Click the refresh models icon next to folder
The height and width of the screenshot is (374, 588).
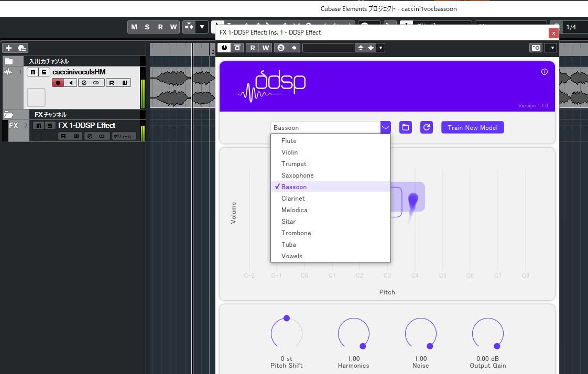pos(426,127)
